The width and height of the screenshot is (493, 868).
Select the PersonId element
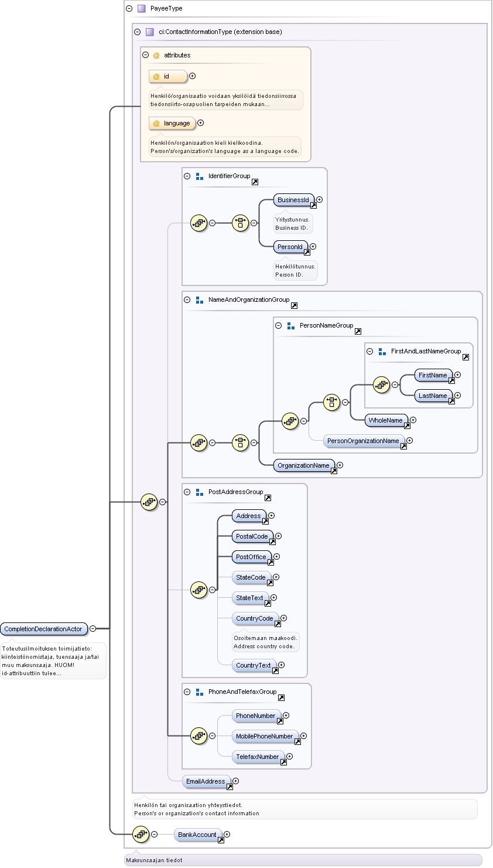coord(290,247)
